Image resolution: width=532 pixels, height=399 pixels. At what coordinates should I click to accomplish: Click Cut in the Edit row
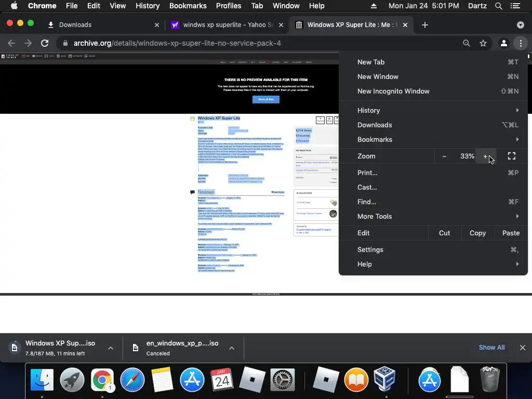(x=445, y=233)
